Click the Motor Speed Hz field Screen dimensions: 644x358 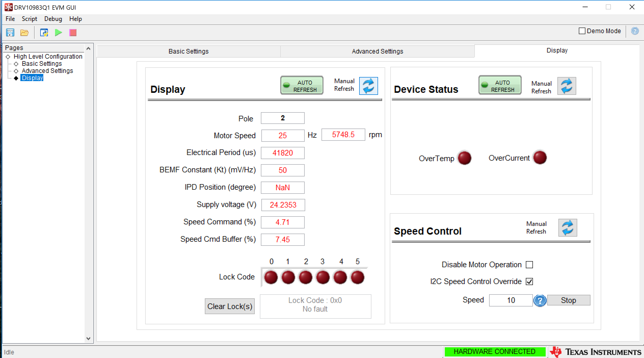(283, 135)
